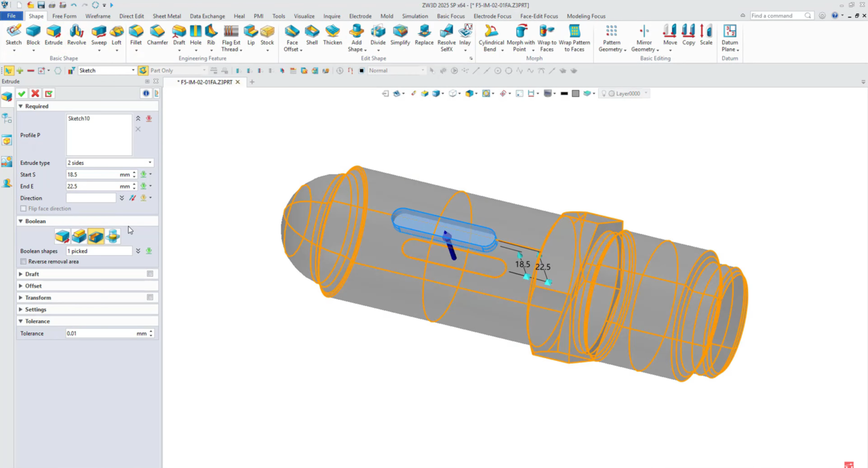Select the Shell tool
This screenshot has height=468, width=868.
312,35
